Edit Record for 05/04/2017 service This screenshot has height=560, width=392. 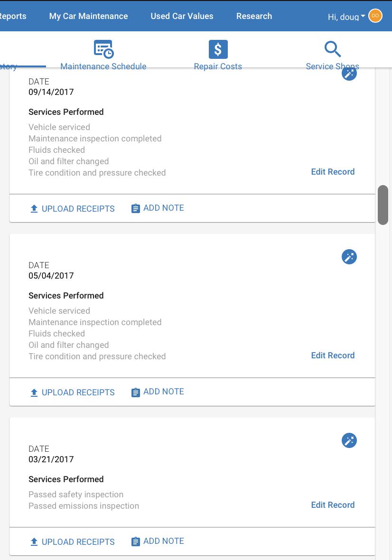tap(333, 355)
